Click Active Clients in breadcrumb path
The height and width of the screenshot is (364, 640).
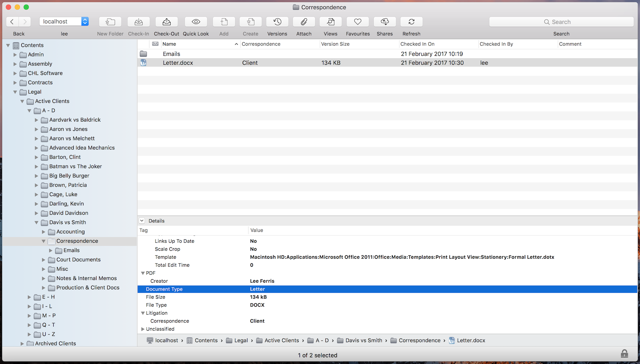click(x=282, y=340)
